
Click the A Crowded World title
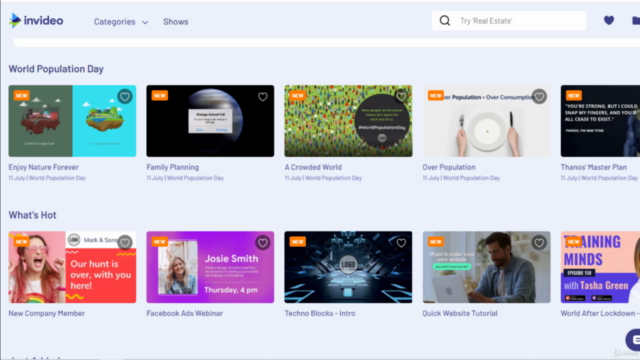point(313,167)
